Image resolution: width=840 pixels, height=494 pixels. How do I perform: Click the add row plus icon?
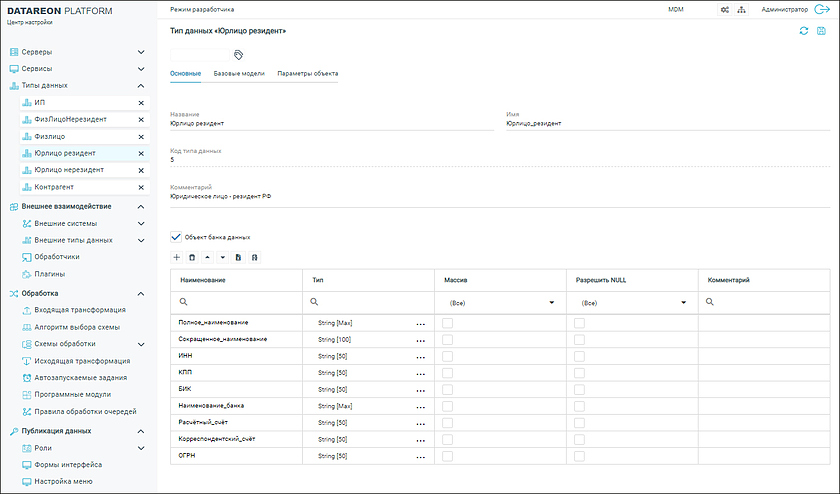[x=177, y=257]
